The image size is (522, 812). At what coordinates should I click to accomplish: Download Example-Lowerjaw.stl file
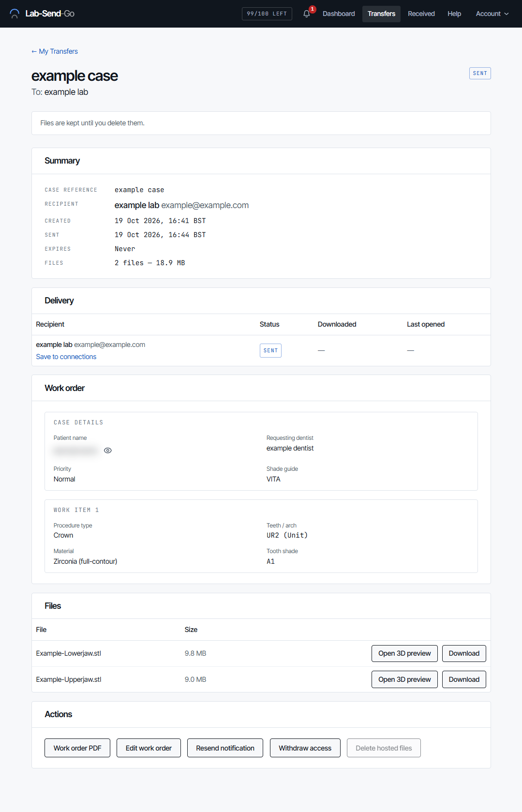[x=464, y=653]
